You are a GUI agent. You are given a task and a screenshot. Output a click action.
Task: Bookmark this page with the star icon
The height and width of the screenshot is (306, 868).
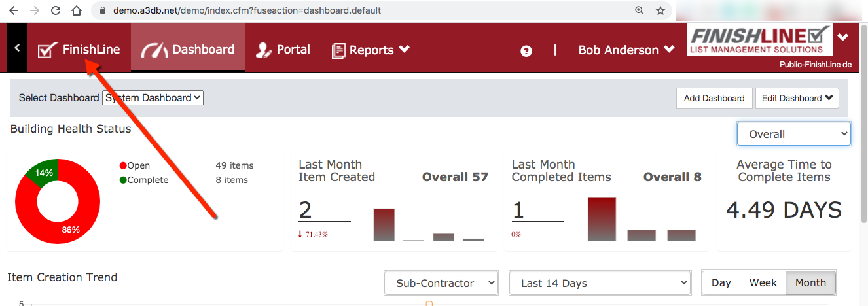point(660,10)
